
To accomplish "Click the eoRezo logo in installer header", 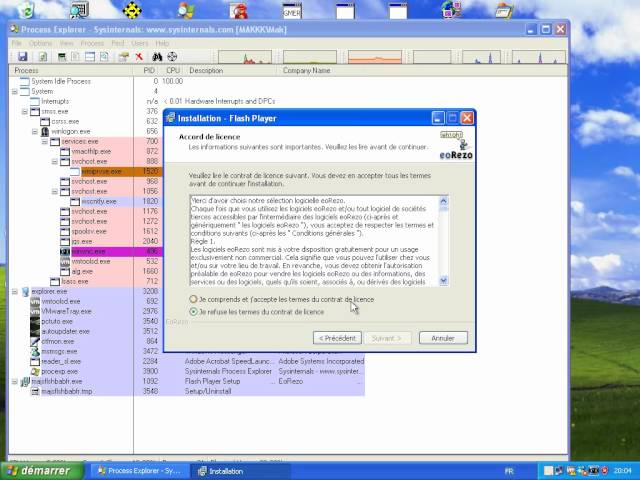I will (456, 145).
